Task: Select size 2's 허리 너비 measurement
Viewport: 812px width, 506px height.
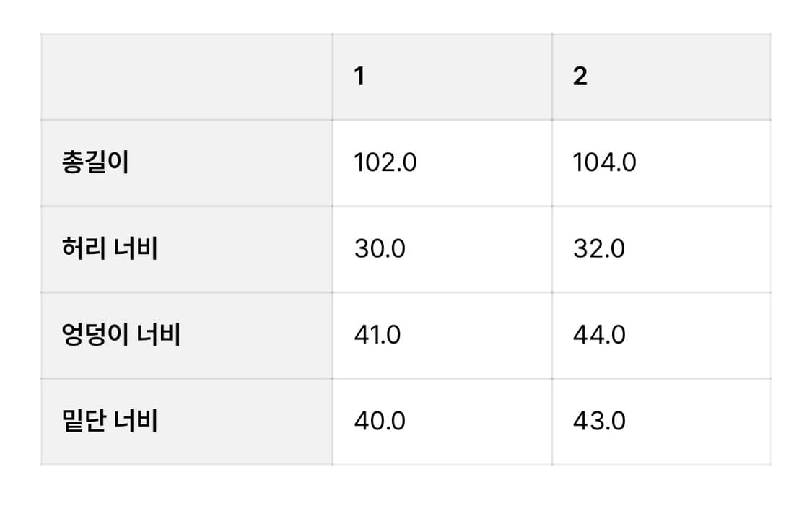Action: click(599, 249)
